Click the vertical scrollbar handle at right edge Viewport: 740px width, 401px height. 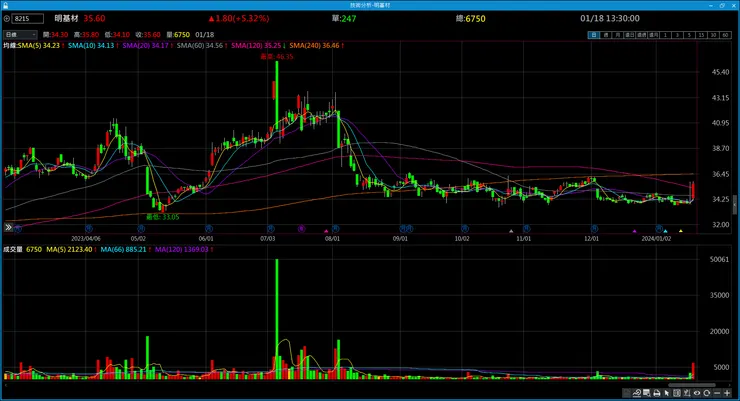(x=734, y=205)
